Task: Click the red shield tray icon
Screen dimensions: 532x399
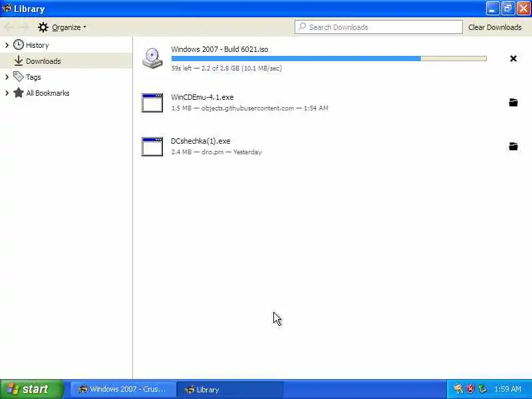Action: pyautogui.click(x=470, y=389)
